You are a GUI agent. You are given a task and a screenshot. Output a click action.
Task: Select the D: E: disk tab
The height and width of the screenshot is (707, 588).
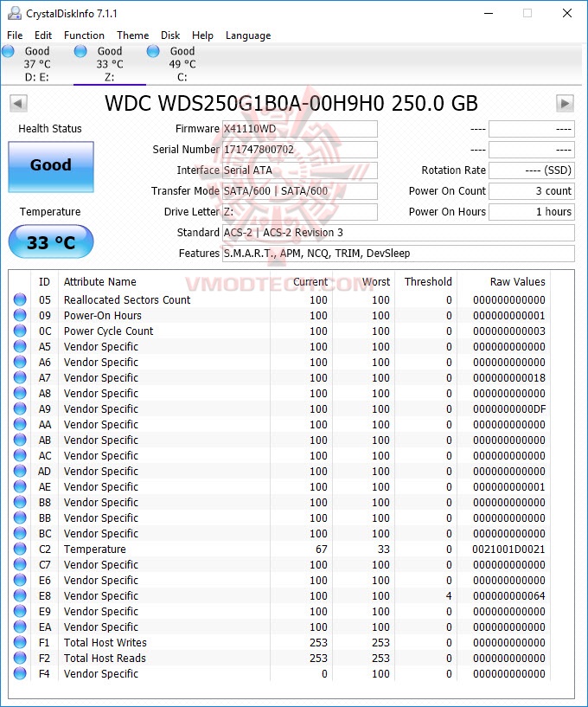(37, 64)
